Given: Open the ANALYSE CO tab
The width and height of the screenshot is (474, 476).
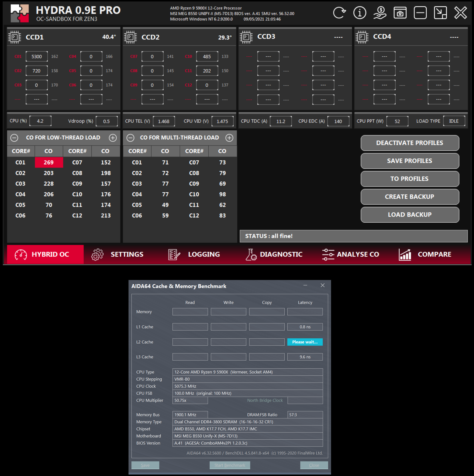Looking at the screenshot, I should tap(350, 254).
